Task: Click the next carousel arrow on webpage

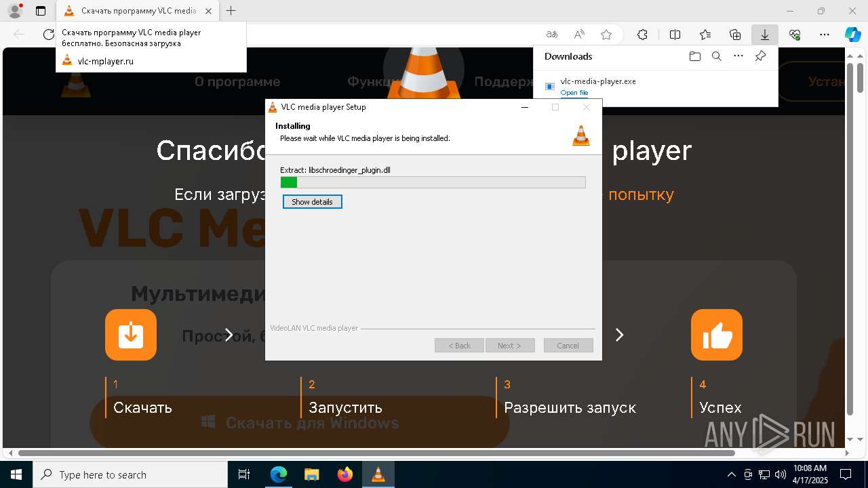Action: [619, 335]
